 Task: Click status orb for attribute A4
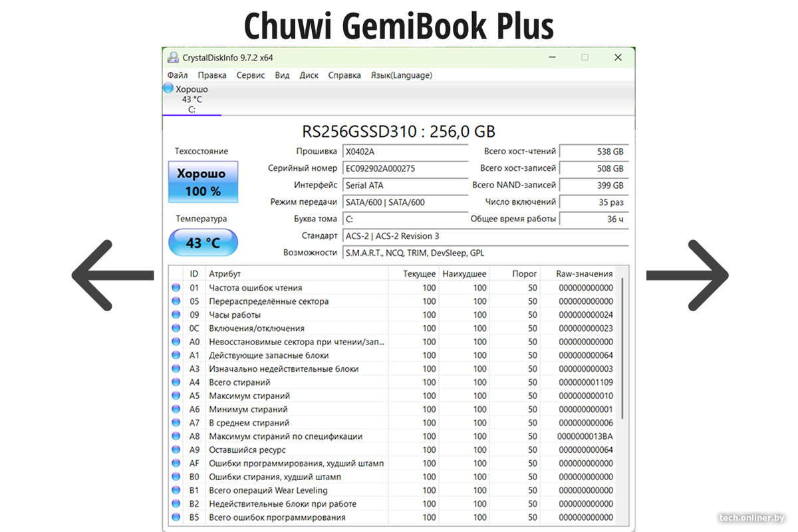176,382
